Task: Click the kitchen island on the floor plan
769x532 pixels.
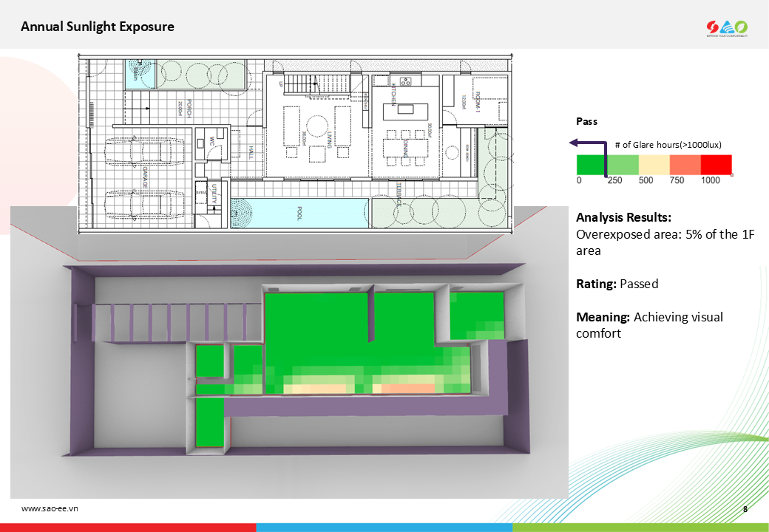Action: [x=405, y=111]
